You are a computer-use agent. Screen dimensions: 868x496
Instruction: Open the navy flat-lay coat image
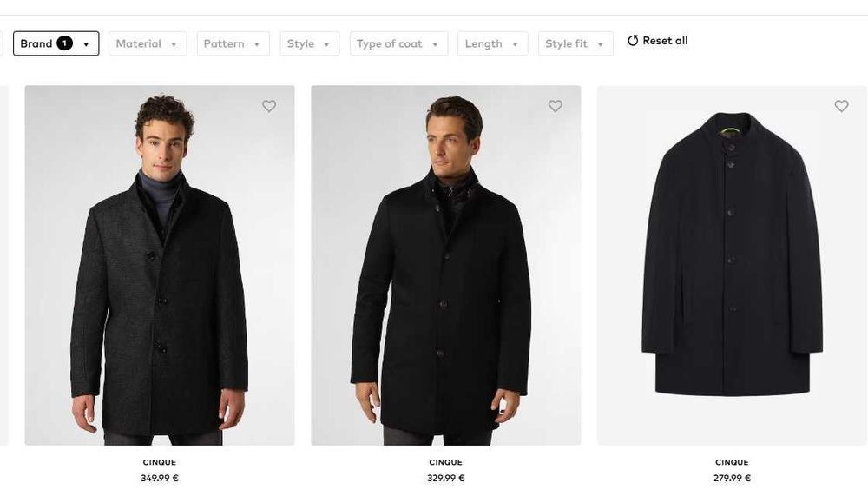pos(732,265)
